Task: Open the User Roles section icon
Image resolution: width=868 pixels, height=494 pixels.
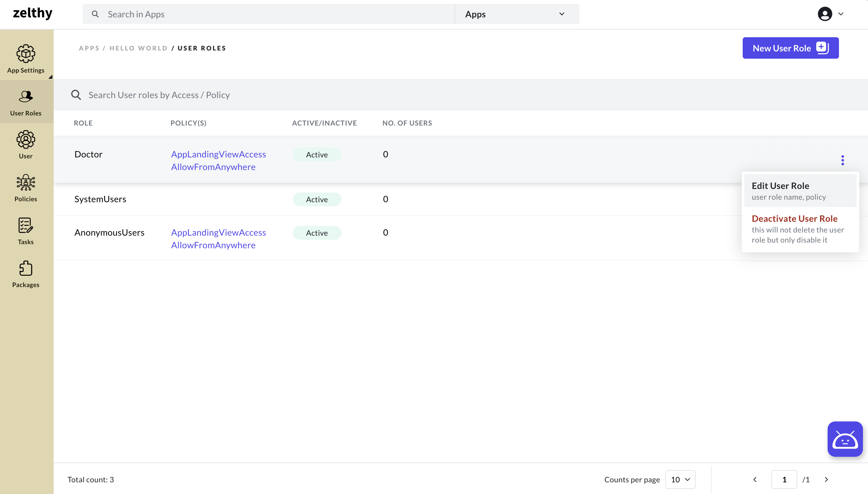Action: click(26, 97)
